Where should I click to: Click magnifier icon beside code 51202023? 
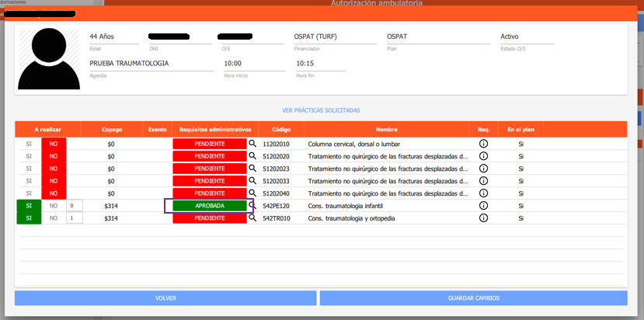[252, 169]
